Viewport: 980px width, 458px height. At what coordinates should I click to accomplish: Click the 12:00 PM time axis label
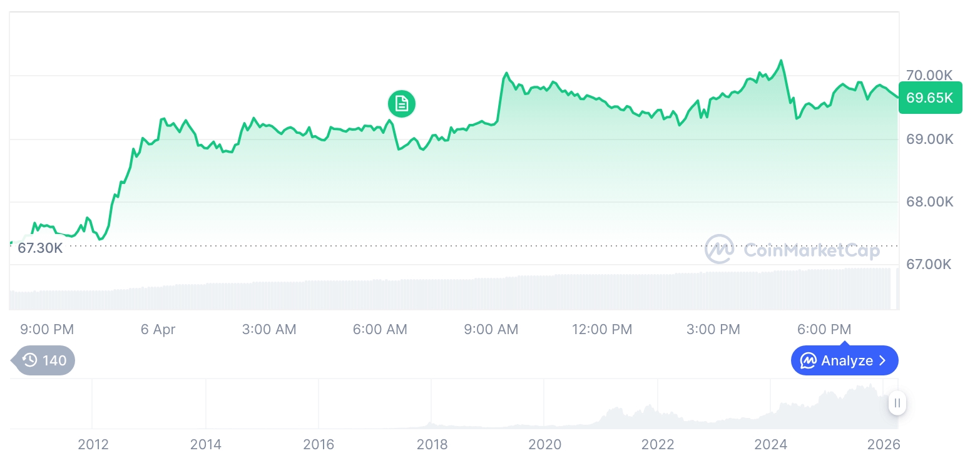(601, 329)
